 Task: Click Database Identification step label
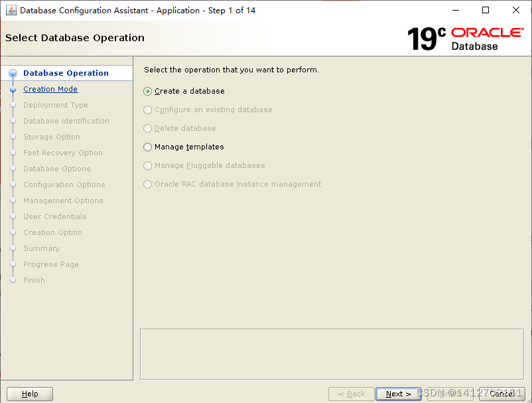tap(66, 121)
